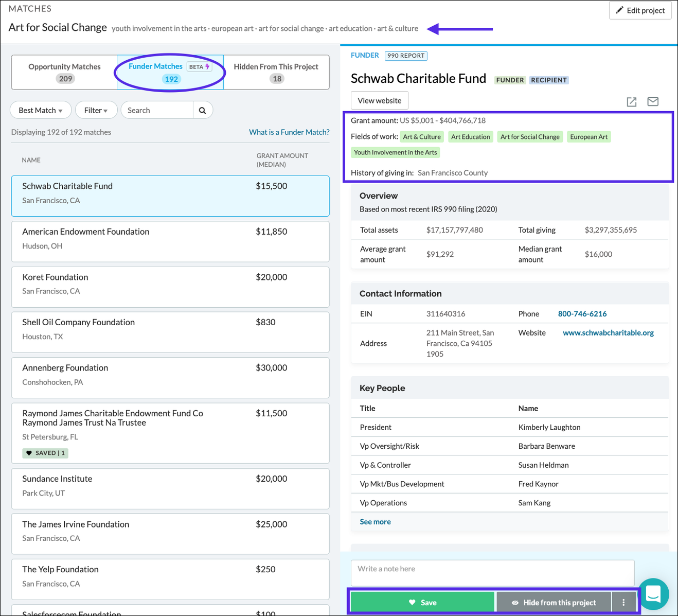
Task: Click Average grant amount value $91,292
Action: (x=440, y=254)
